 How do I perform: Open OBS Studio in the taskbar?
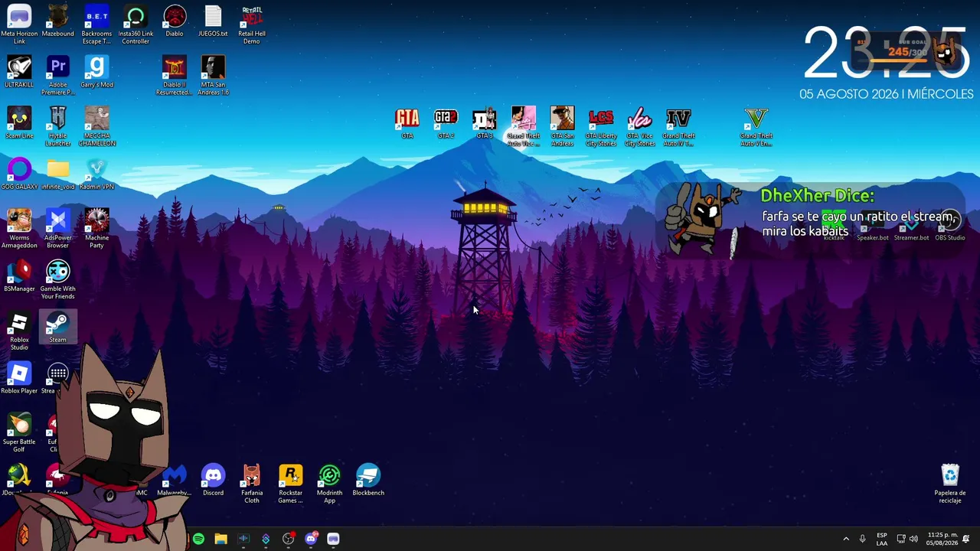[x=288, y=539]
